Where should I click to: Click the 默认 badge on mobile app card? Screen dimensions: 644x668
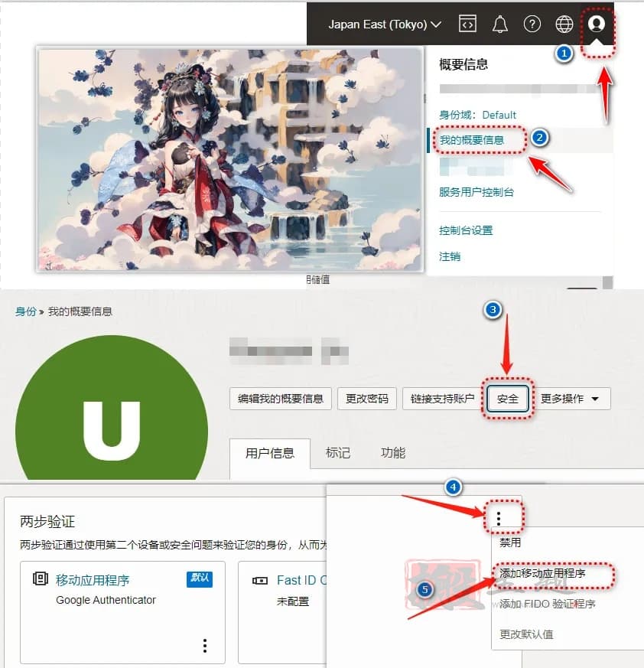point(200,579)
